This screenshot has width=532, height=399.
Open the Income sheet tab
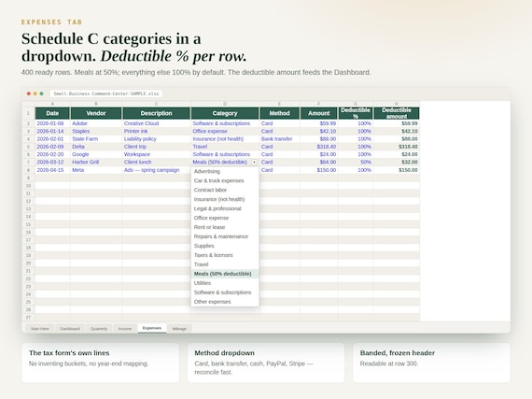[x=125, y=329]
